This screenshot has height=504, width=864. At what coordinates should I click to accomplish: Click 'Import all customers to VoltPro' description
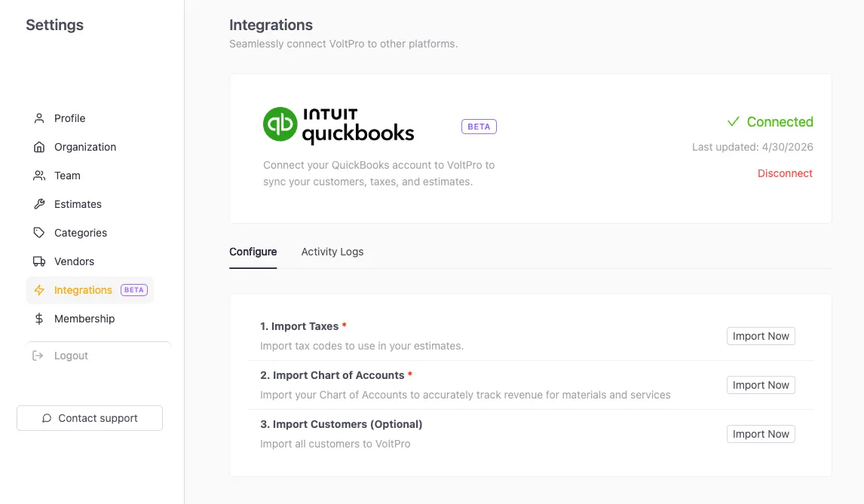(335, 444)
